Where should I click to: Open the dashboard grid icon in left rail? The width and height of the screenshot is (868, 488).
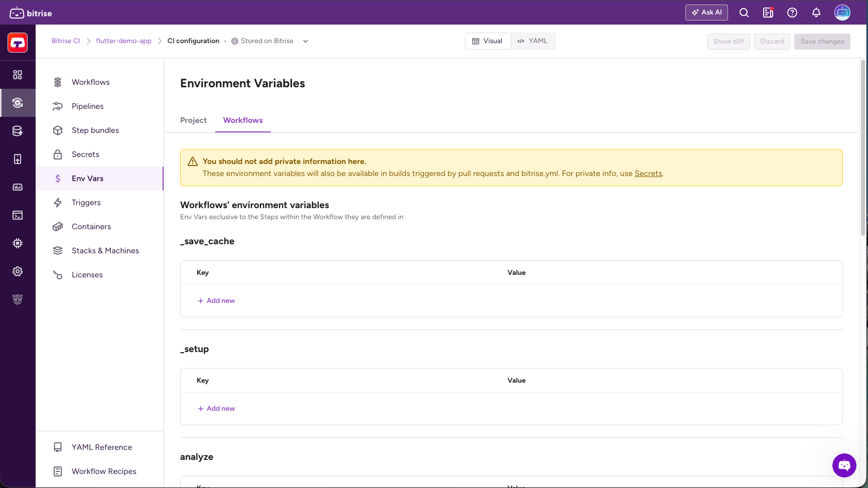(x=18, y=75)
